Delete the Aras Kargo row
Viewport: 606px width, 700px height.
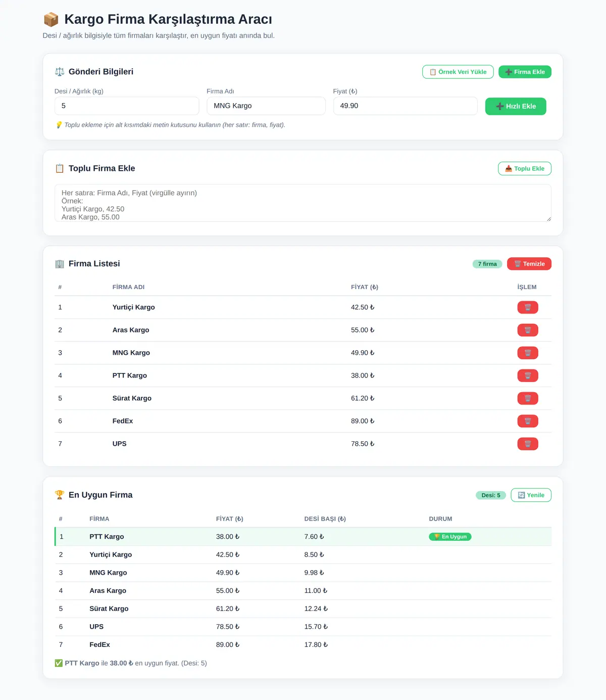(527, 330)
